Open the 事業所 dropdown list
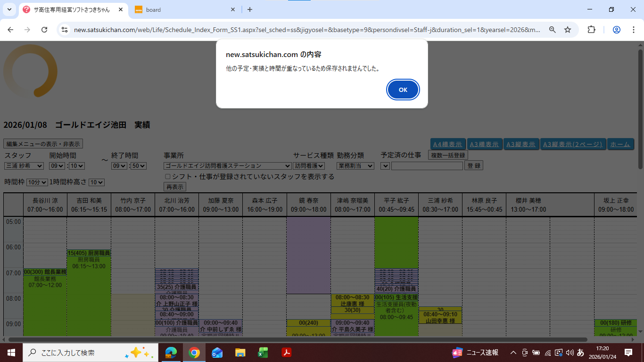Viewport: 644px width, 362px height. [227, 166]
